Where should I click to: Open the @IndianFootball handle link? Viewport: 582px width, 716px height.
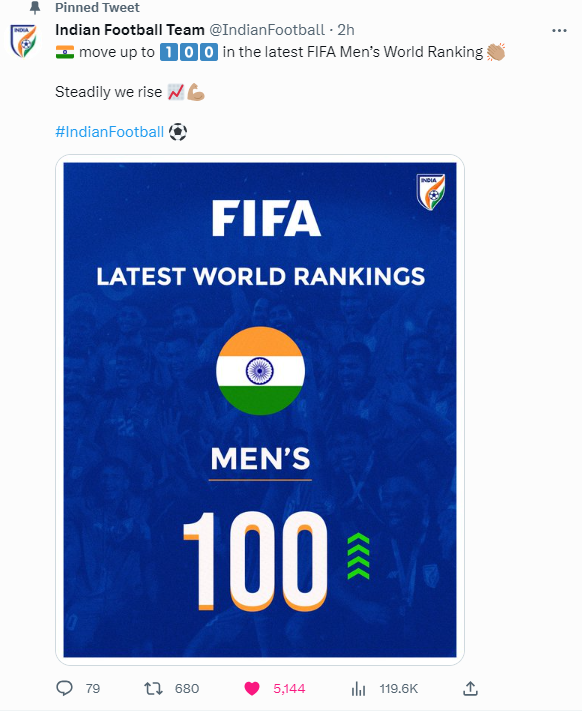(x=267, y=30)
